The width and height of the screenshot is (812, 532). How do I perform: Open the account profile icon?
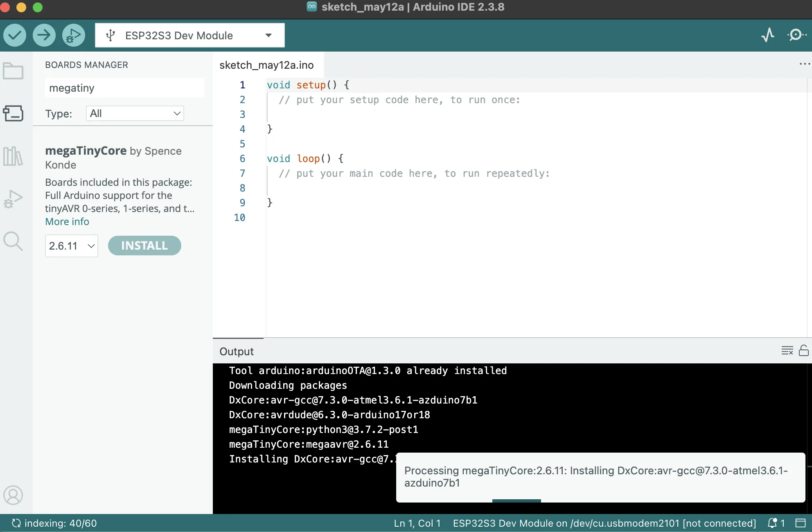tap(13, 495)
